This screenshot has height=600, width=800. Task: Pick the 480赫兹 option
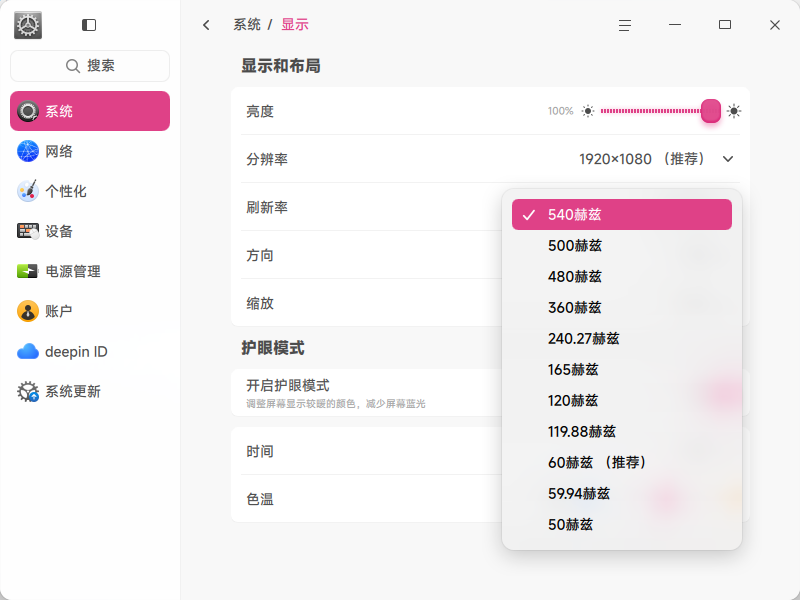pos(621,277)
